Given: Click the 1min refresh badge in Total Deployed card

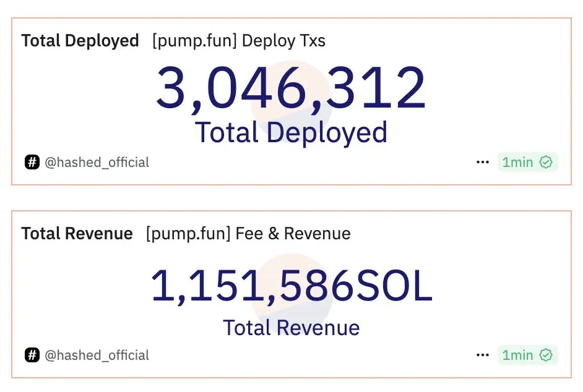Looking at the screenshot, I should (x=527, y=162).
